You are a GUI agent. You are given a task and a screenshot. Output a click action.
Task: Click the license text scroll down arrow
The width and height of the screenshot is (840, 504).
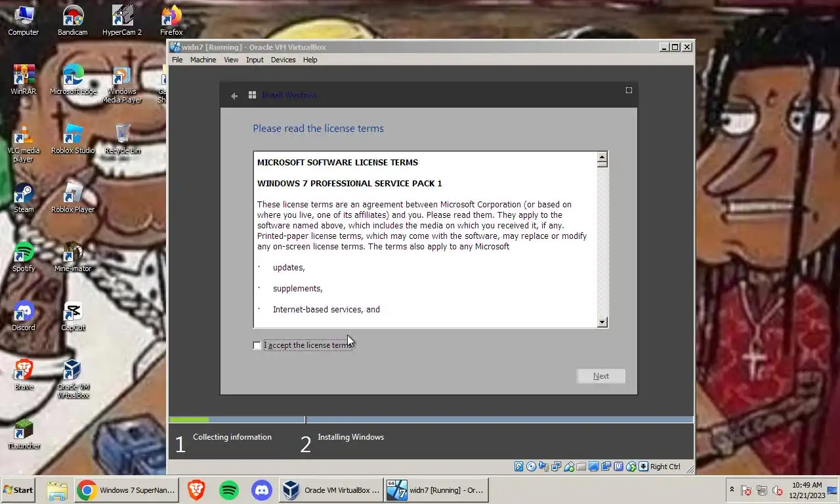click(x=602, y=322)
